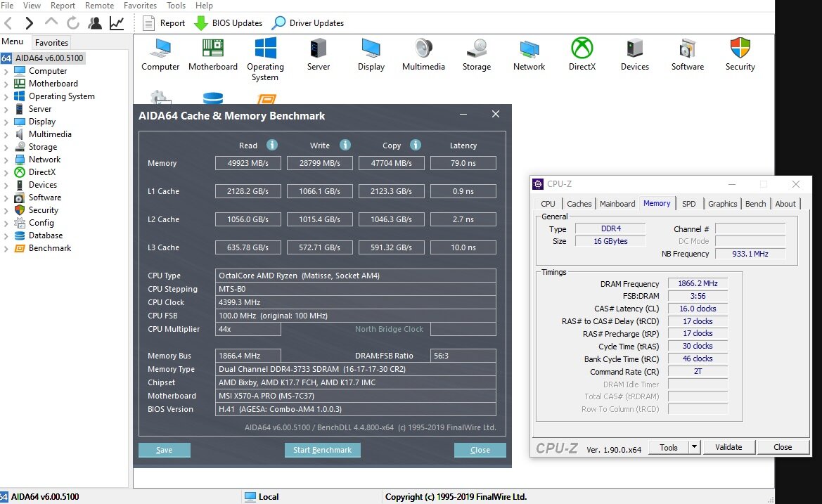Go back with the toolbar back arrow
Screen dimensions: 822x504
click(8, 23)
